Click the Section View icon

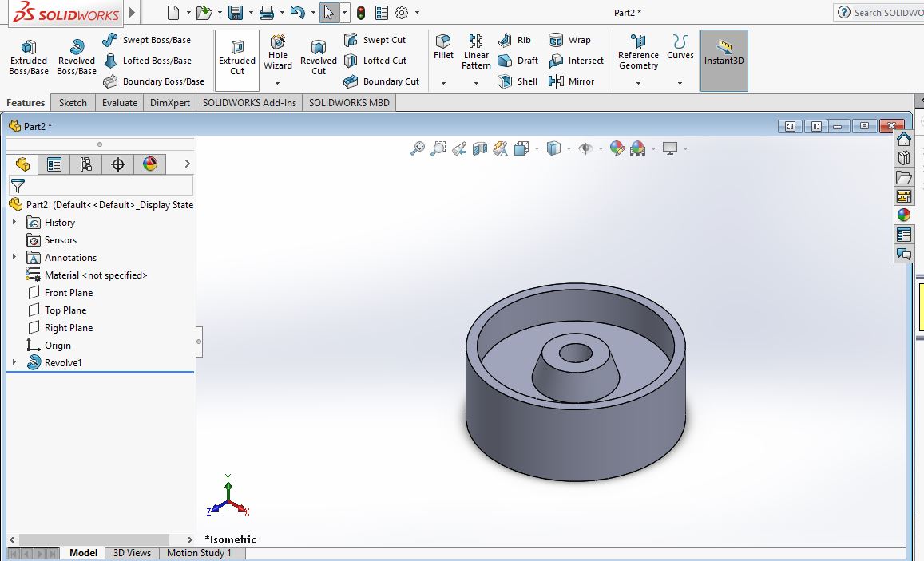[480, 148]
